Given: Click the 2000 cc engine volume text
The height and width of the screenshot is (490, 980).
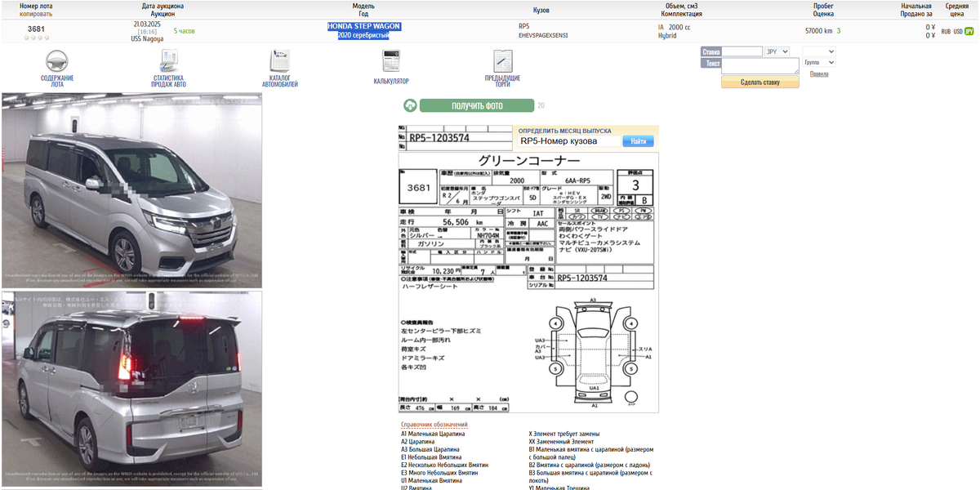Looking at the screenshot, I should coord(679,27).
